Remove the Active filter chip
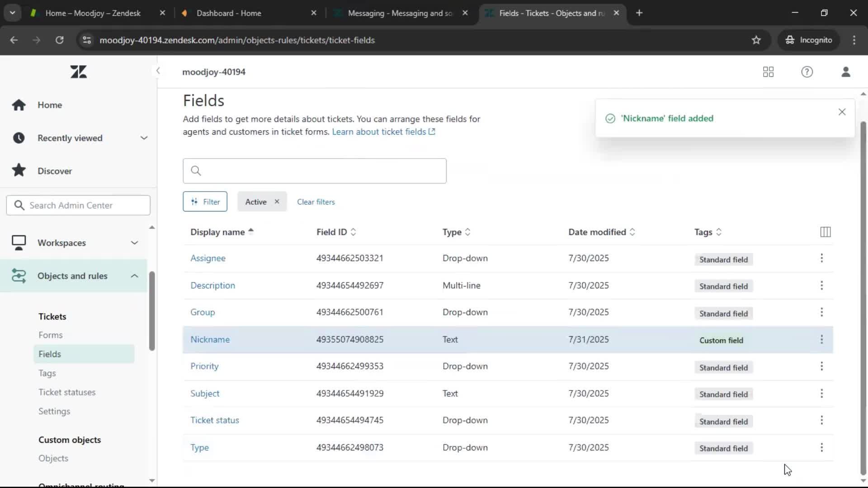Image resolution: width=868 pixels, height=488 pixels. pyautogui.click(x=277, y=202)
